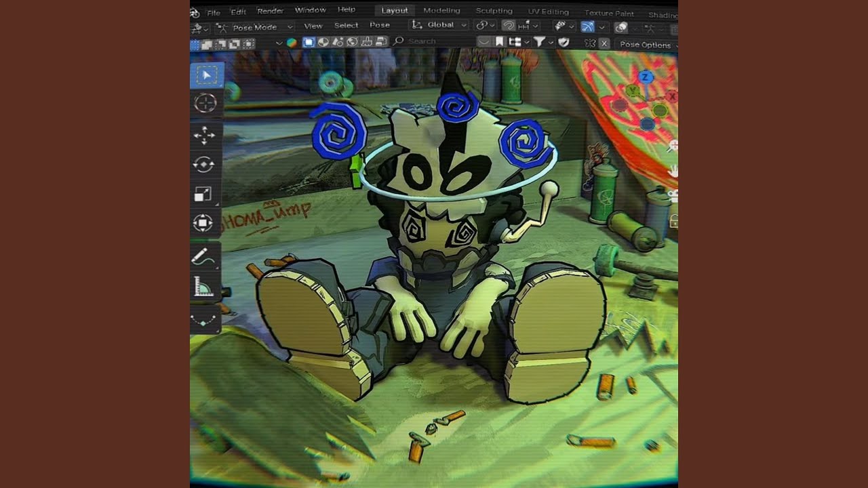Viewport: 868px width, 488px height.
Task: Switch to the Sculpting workspace tab
Action: click(x=494, y=11)
